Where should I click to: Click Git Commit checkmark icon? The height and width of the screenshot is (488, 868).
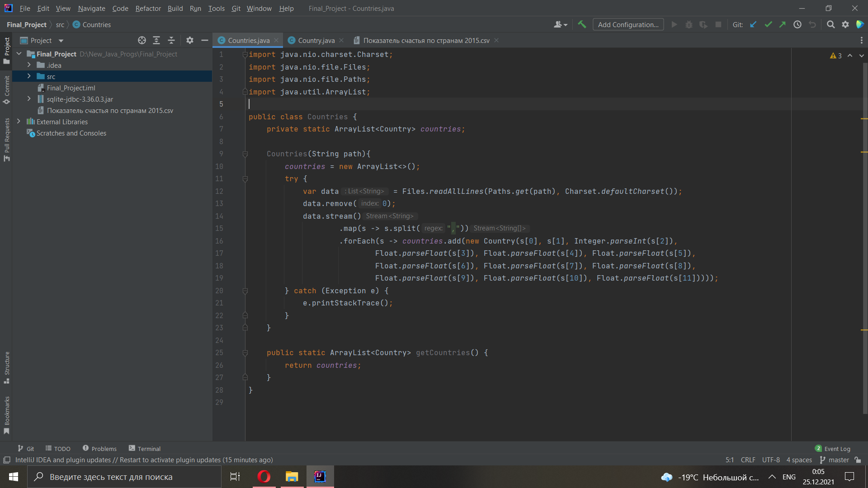(x=768, y=24)
